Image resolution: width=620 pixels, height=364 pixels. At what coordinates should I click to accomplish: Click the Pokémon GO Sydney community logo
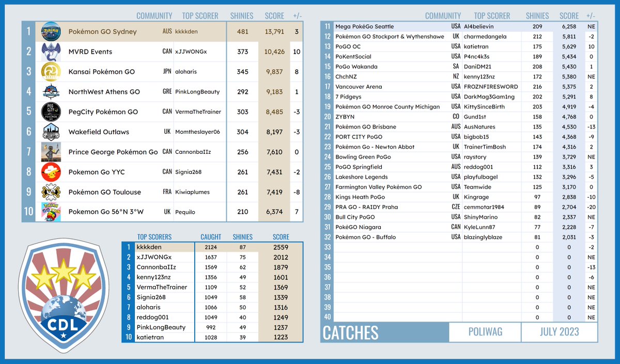[x=51, y=31]
